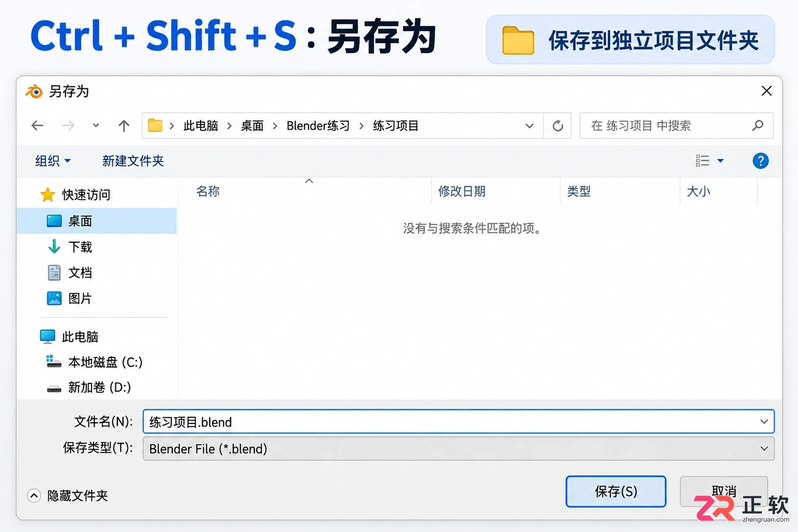Go up one folder level
The width and height of the screenshot is (798, 532).
click(x=124, y=126)
